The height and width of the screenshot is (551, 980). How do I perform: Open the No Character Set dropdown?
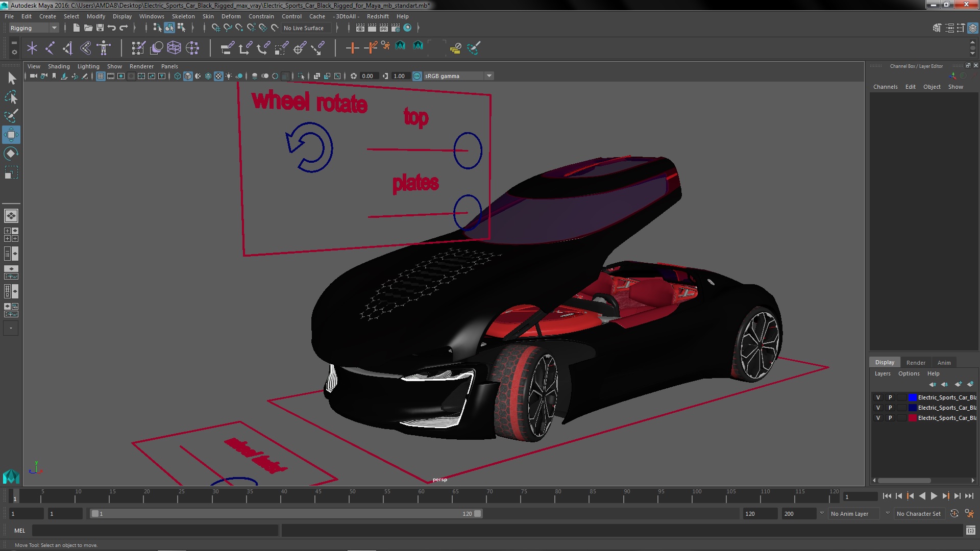(x=920, y=514)
